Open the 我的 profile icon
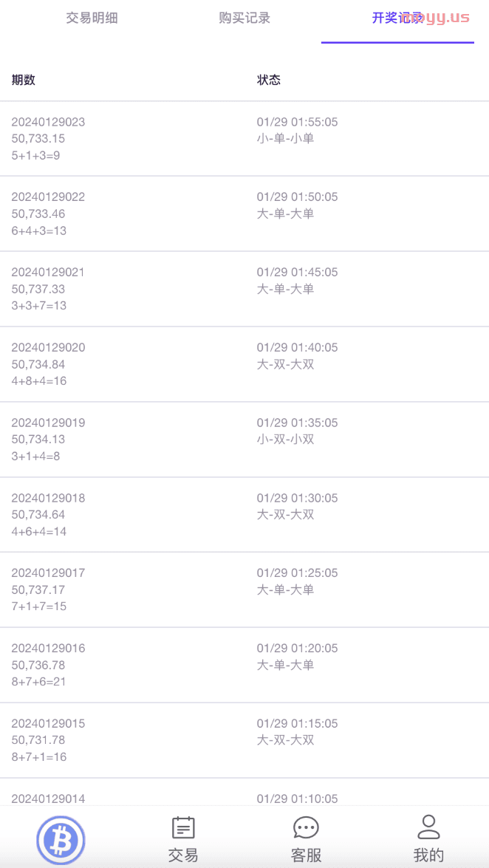The height and width of the screenshot is (868, 489). pyautogui.click(x=428, y=827)
